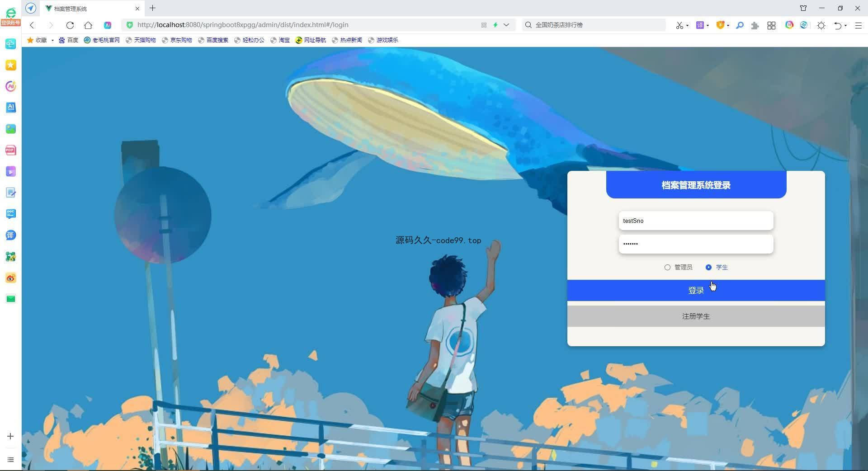
Task: Close the 档案管理系统 tab
Action: point(137,9)
